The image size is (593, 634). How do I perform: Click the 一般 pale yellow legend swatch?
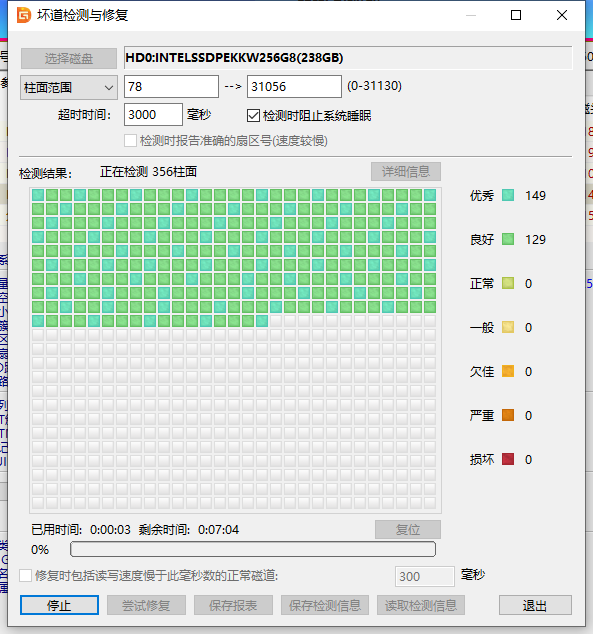pyautogui.click(x=508, y=327)
